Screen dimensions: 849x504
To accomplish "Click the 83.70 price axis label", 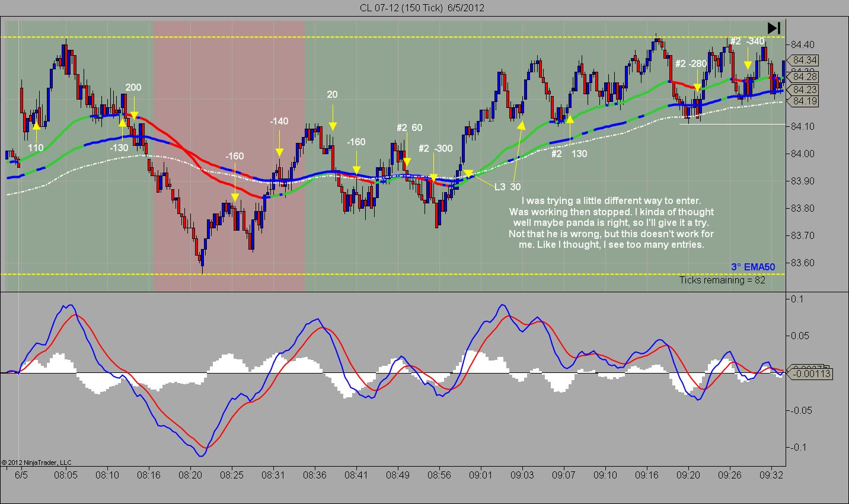I will tap(802, 235).
